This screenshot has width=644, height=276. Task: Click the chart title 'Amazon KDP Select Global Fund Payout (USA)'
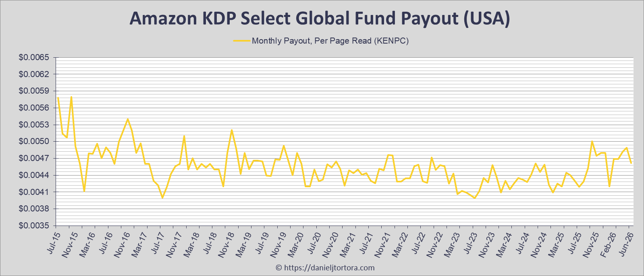pos(320,19)
